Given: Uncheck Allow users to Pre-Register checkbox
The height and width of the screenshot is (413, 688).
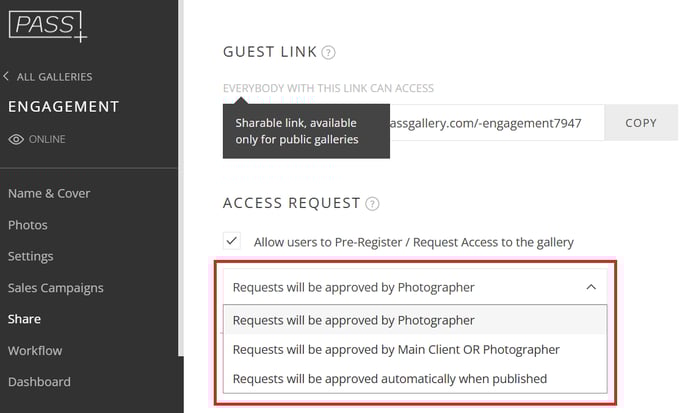Looking at the screenshot, I should (x=232, y=241).
